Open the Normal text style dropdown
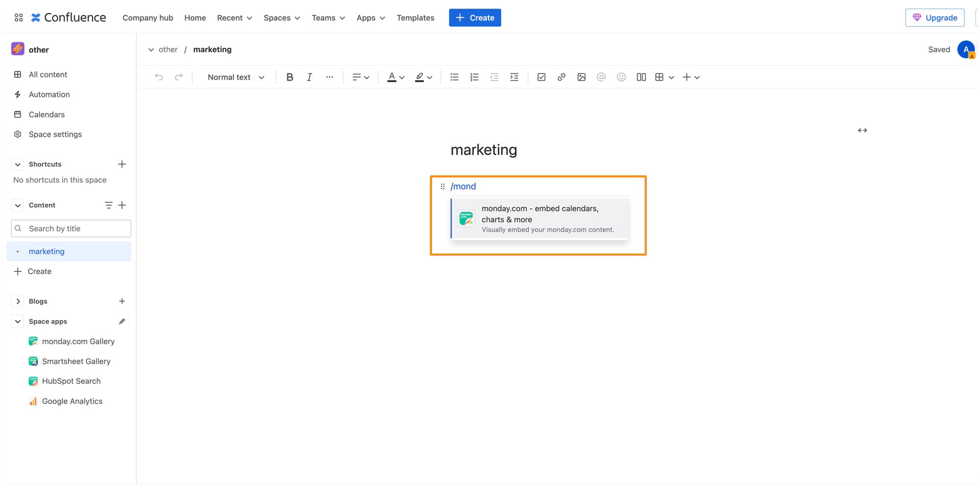 tap(236, 77)
